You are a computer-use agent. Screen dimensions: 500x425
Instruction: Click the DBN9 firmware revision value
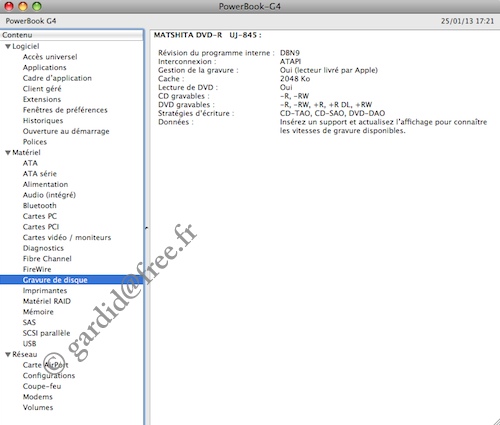[x=290, y=53]
